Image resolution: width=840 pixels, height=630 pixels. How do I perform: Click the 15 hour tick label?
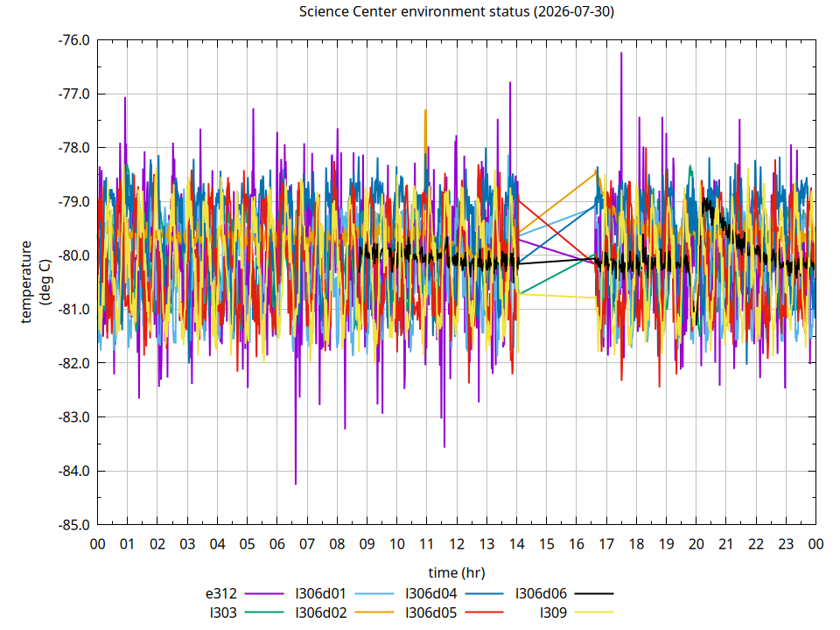[x=546, y=544]
